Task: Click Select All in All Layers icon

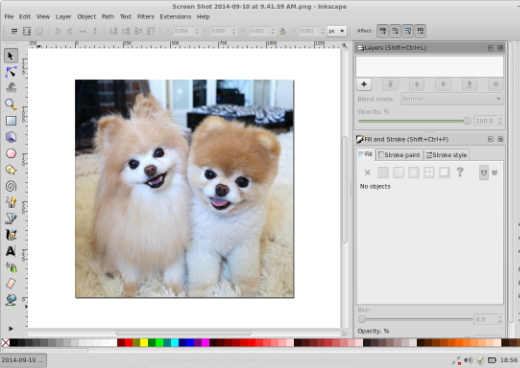Action: pyautogui.click(x=27, y=31)
